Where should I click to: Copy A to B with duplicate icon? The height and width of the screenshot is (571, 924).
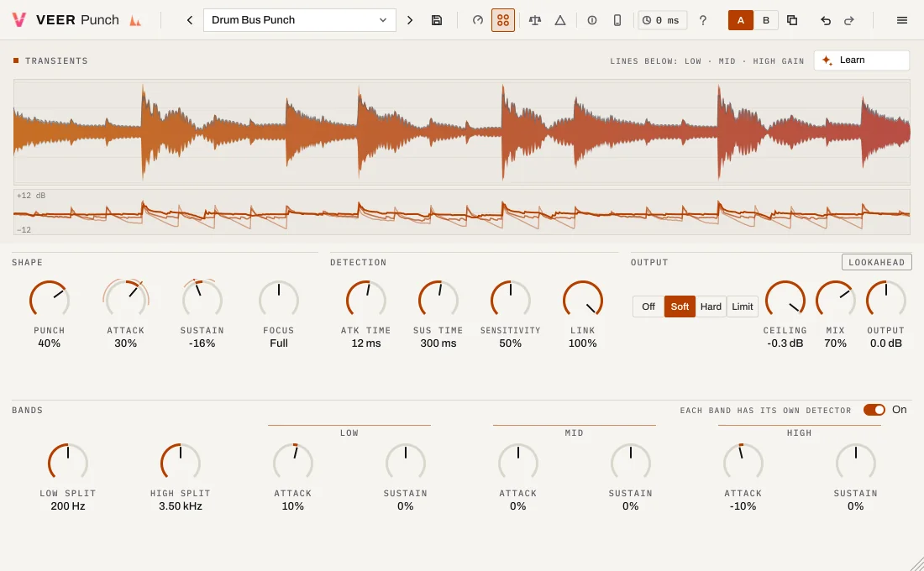tap(792, 20)
